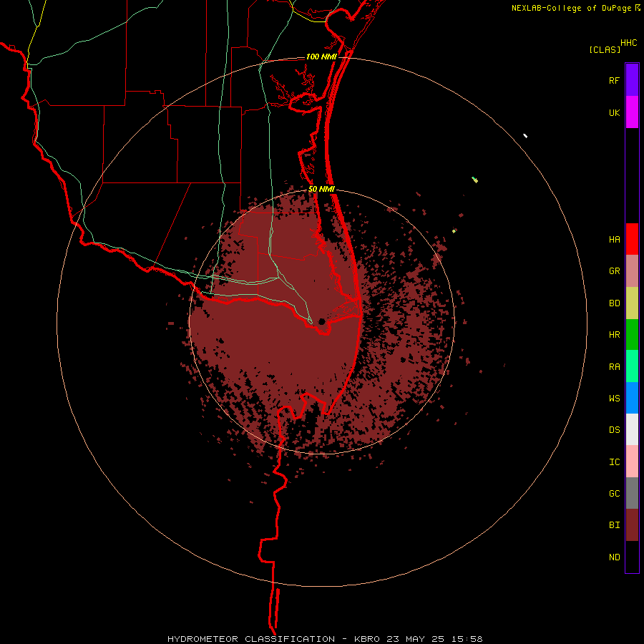Image resolution: width=644 pixels, height=644 pixels.
Task: Click the black radar site dot
Action: point(321,321)
